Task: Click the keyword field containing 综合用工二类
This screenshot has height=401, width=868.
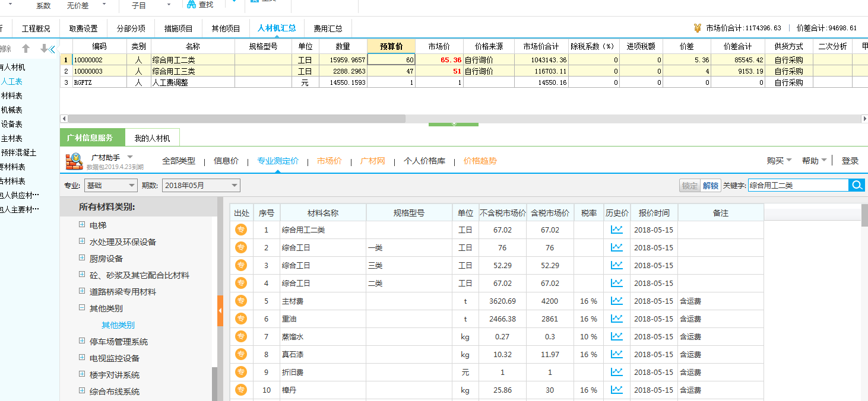Action: tap(798, 185)
